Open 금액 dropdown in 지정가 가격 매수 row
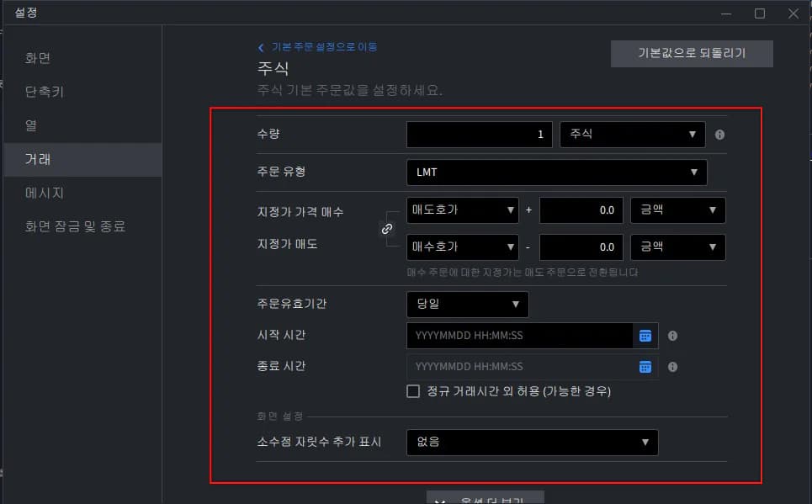Image resolution: width=812 pixels, height=504 pixels. click(677, 210)
